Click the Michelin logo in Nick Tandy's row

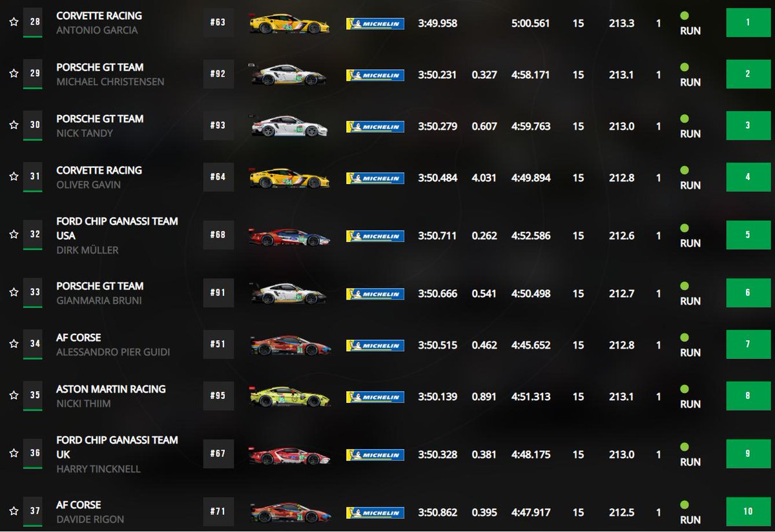pyautogui.click(x=375, y=127)
